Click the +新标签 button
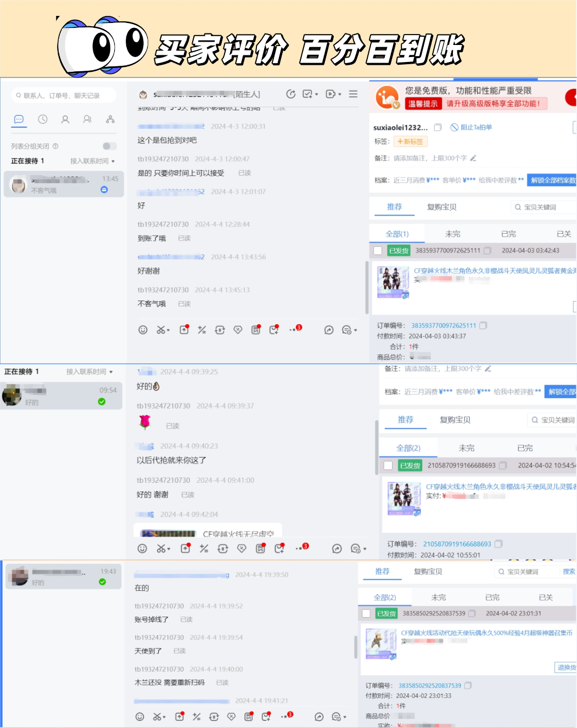 coord(411,142)
